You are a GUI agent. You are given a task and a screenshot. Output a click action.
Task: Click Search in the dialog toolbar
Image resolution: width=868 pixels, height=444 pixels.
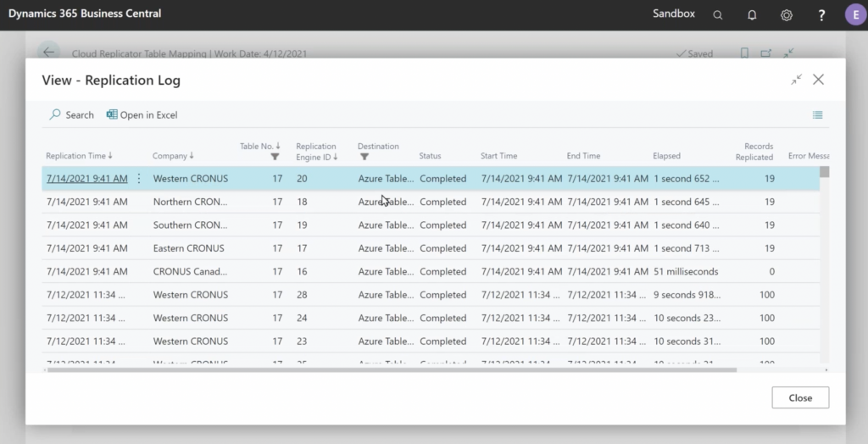pos(72,115)
